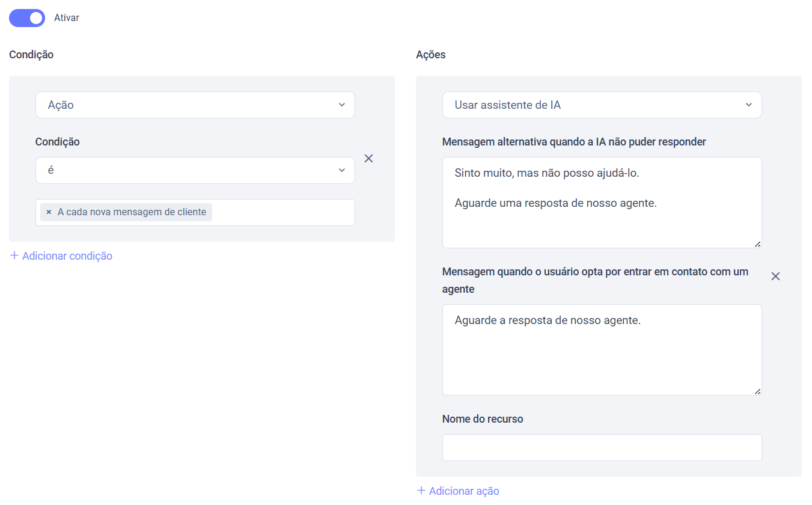Click the Nome do recurso input field
This screenshot has height=505, width=812.
click(602, 447)
